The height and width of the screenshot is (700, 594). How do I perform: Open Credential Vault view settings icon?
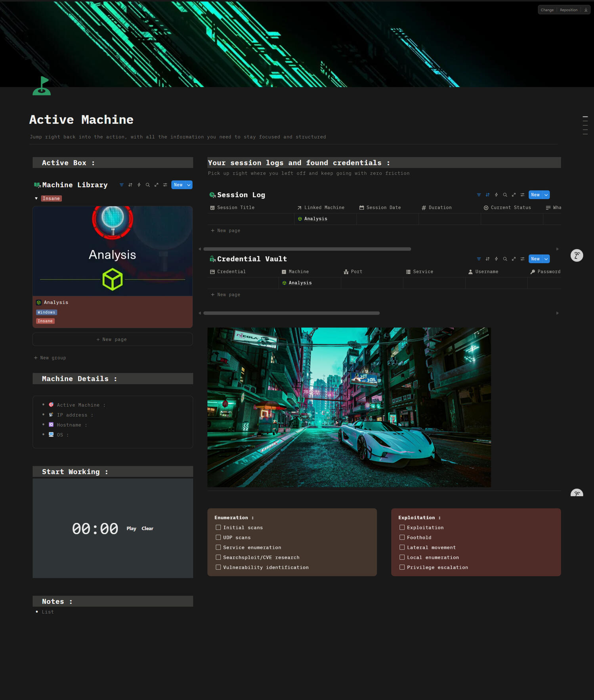522,259
